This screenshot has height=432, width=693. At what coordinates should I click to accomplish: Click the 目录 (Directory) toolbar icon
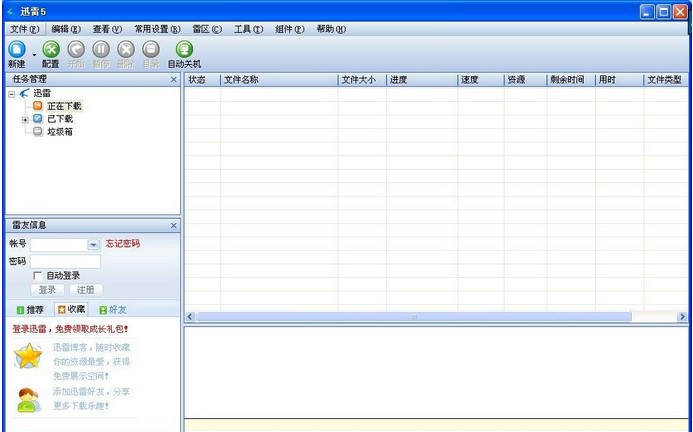tap(151, 49)
